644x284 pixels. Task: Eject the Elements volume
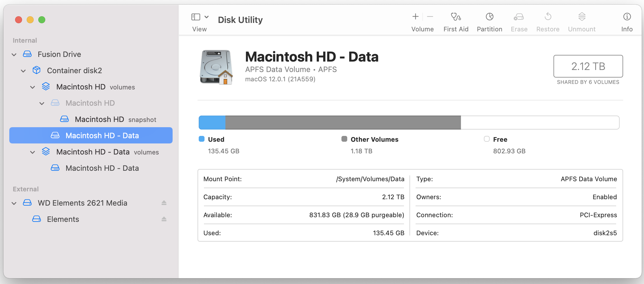[x=164, y=219]
